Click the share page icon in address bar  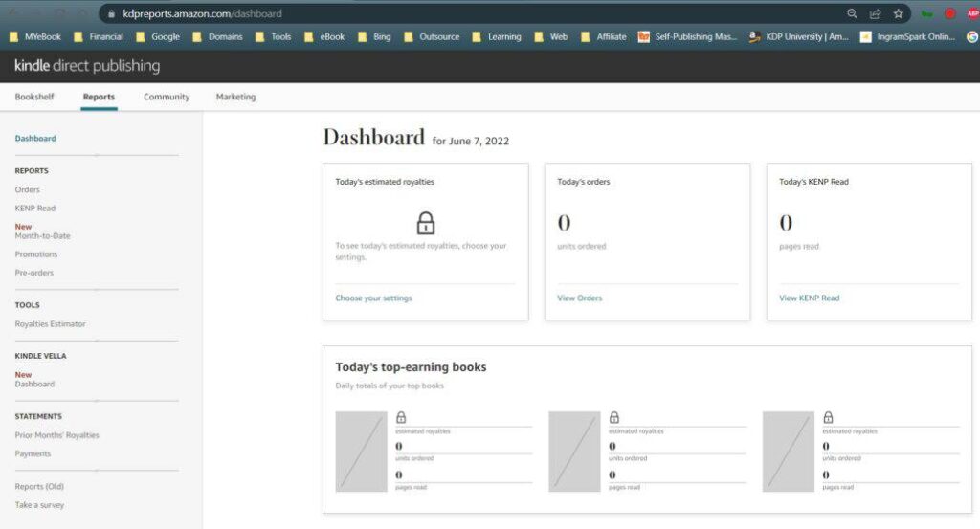click(875, 13)
